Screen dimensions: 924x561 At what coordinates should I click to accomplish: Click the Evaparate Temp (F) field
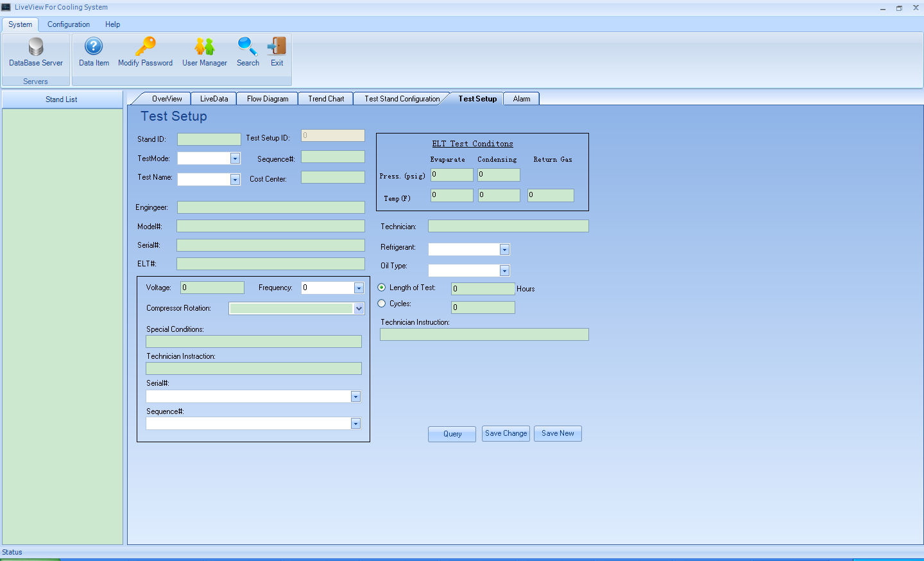tap(452, 195)
